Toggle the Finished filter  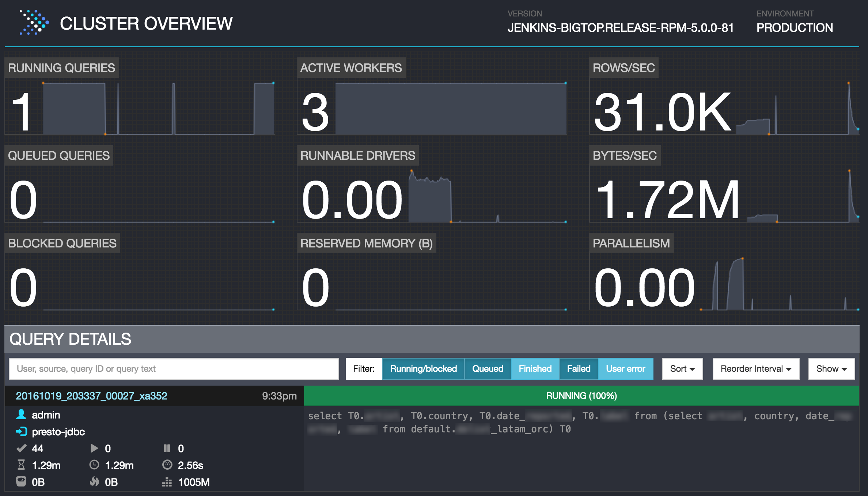pyautogui.click(x=535, y=369)
